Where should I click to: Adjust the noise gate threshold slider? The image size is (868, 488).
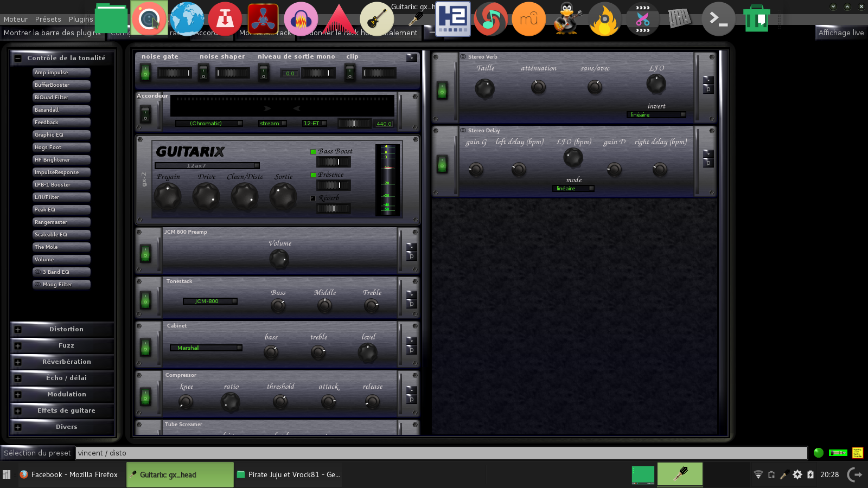pos(174,73)
